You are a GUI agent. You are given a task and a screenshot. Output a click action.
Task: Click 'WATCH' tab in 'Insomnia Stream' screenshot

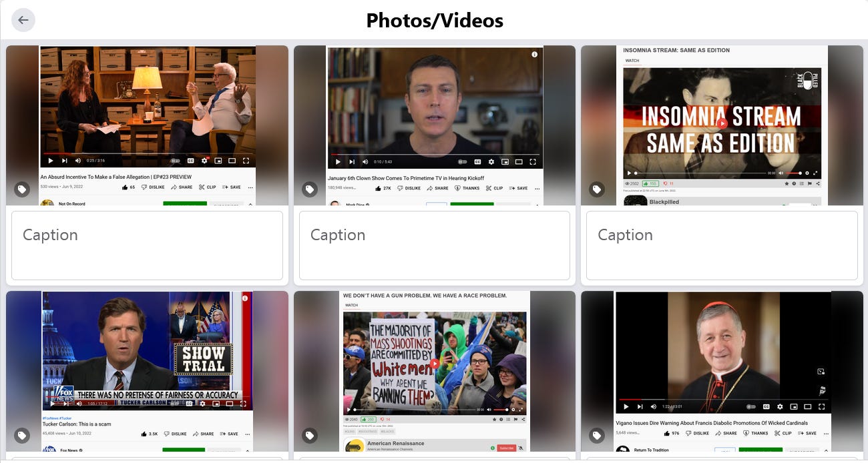point(632,61)
